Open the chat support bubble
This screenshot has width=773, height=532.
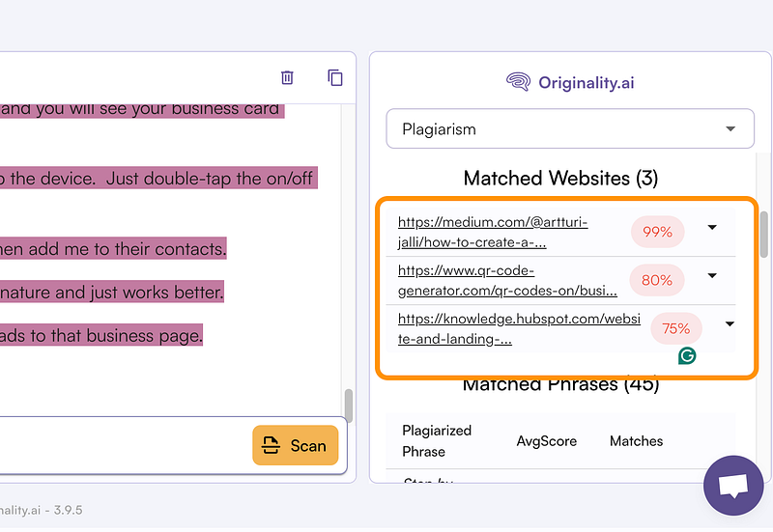(x=733, y=486)
